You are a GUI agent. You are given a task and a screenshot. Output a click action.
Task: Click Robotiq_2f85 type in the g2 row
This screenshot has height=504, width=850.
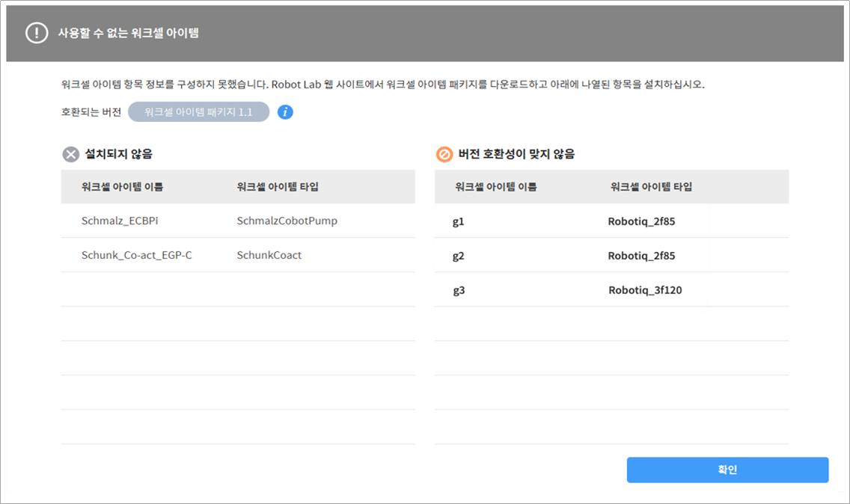coord(641,256)
